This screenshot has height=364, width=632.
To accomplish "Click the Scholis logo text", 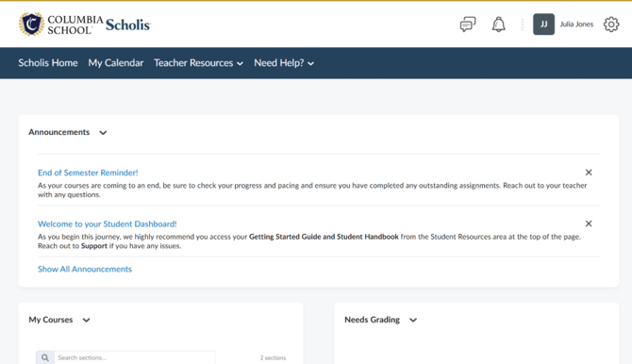I will 127,25.
